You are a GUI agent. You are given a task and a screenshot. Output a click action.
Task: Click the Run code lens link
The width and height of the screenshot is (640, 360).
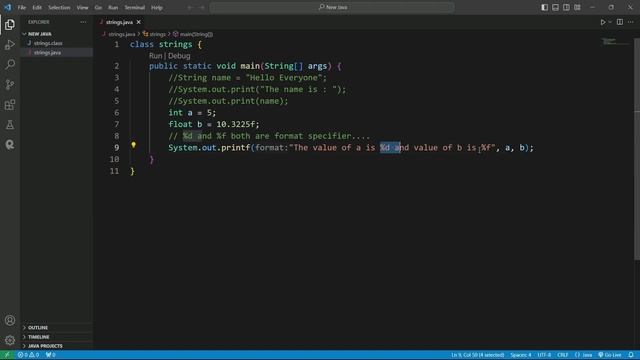tap(156, 56)
